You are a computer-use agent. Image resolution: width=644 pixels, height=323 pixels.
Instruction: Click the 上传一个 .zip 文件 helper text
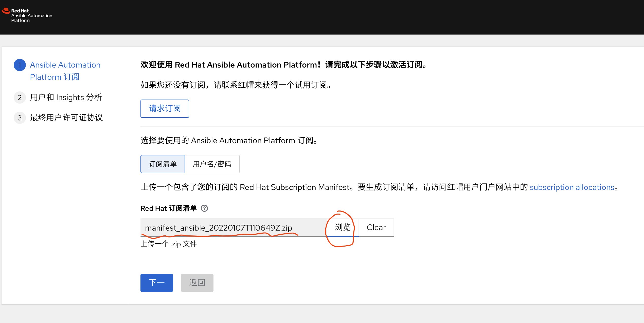coord(169,244)
